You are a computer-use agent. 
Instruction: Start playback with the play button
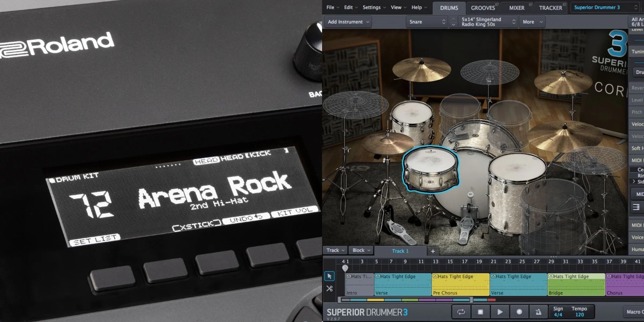[x=500, y=312]
